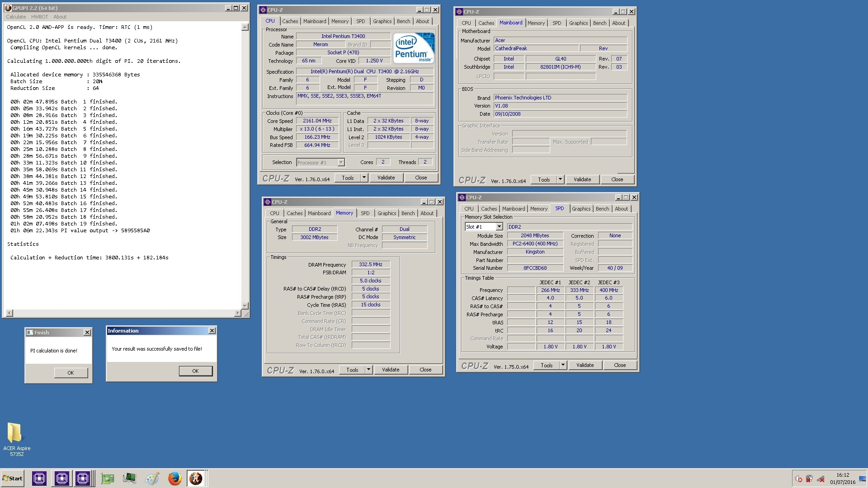Click Validate in CPU-Z Mainboard window

[x=582, y=179]
